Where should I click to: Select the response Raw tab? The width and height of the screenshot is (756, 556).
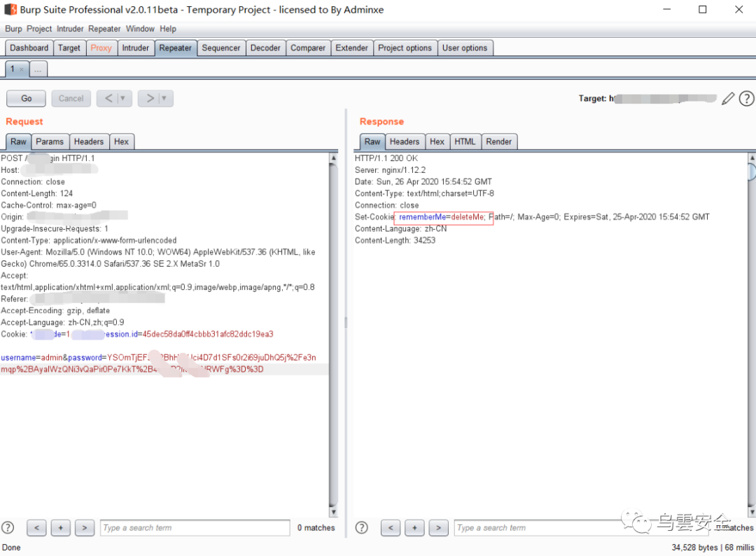[x=372, y=141]
